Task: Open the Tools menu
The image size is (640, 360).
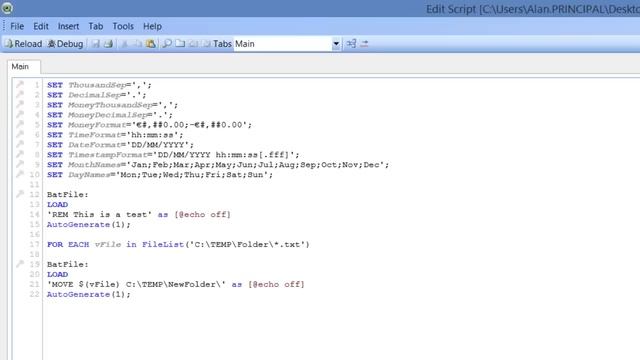Action: click(x=123, y=26)
